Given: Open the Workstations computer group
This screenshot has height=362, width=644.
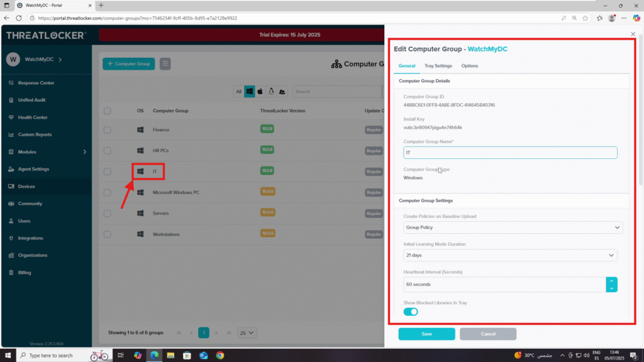Looking at the screenshot, I should (166, 234).
